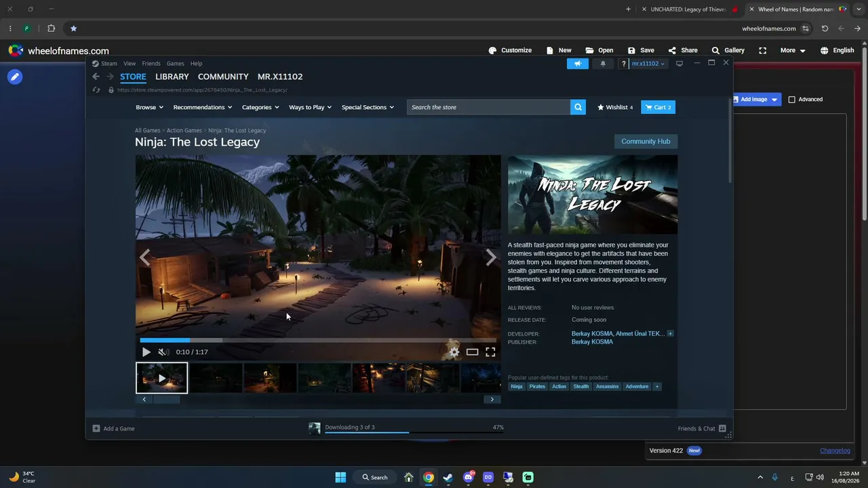Change language from English
The width and height of the screenshot is (868, 488).
tap(837, 50)
